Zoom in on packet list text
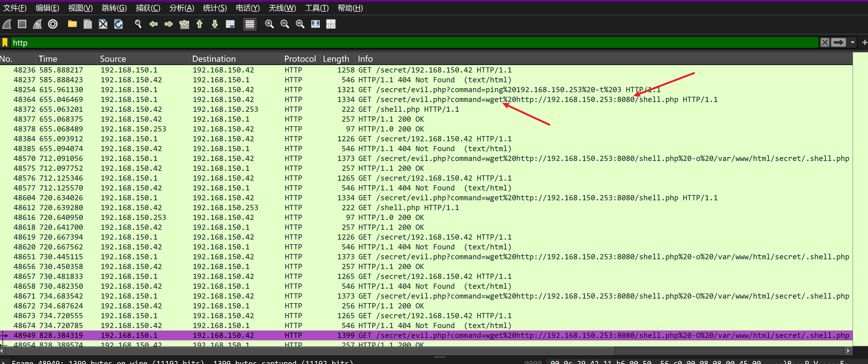Screen dimensions: 868x364 pyautogui.click(x=269, y=24)
